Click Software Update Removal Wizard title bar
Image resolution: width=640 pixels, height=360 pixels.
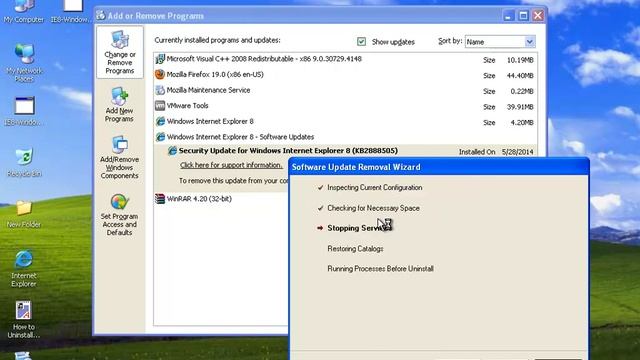(439, 167)
